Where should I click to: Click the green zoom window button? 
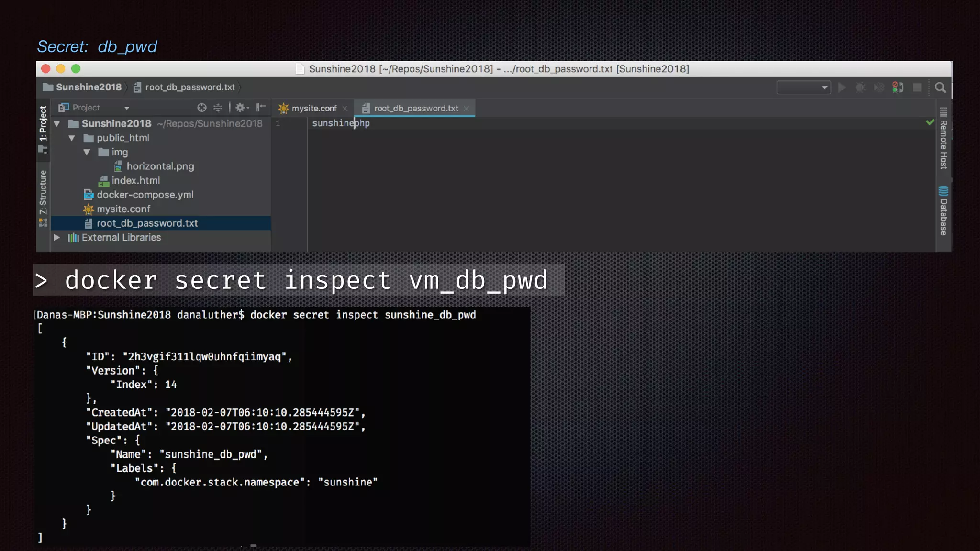(x=76, y=69)
